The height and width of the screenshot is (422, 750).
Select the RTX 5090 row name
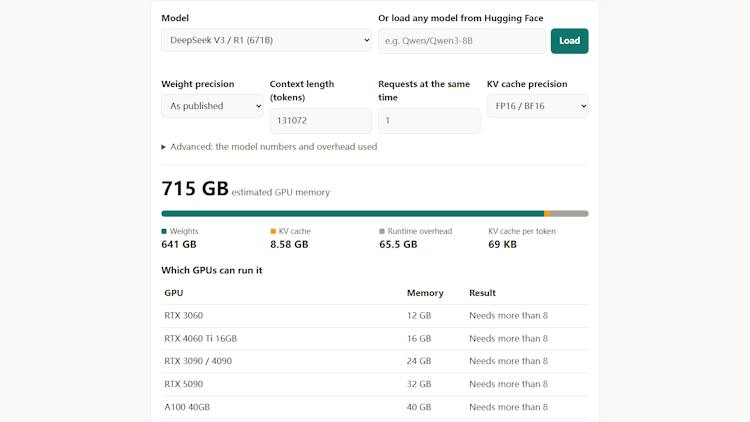(184, 384)
